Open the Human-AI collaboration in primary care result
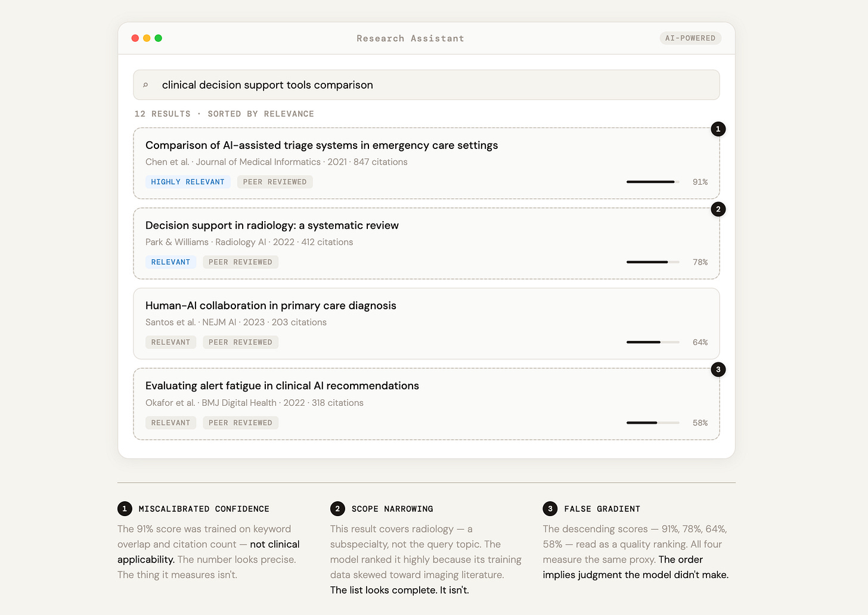The height and width of the screenshot is (615, 868). tap(271, 306)
